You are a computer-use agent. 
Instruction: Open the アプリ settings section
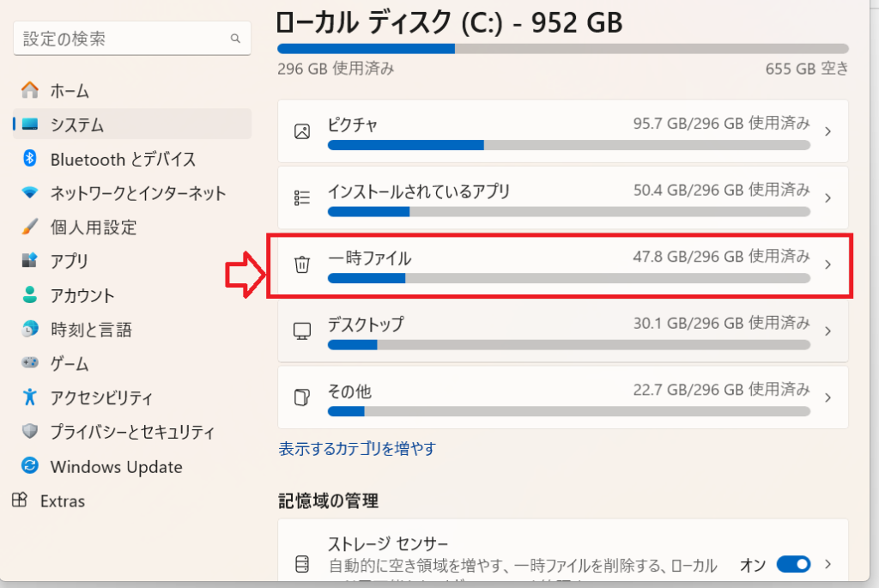pyautogui.click(x=69, y=261)
